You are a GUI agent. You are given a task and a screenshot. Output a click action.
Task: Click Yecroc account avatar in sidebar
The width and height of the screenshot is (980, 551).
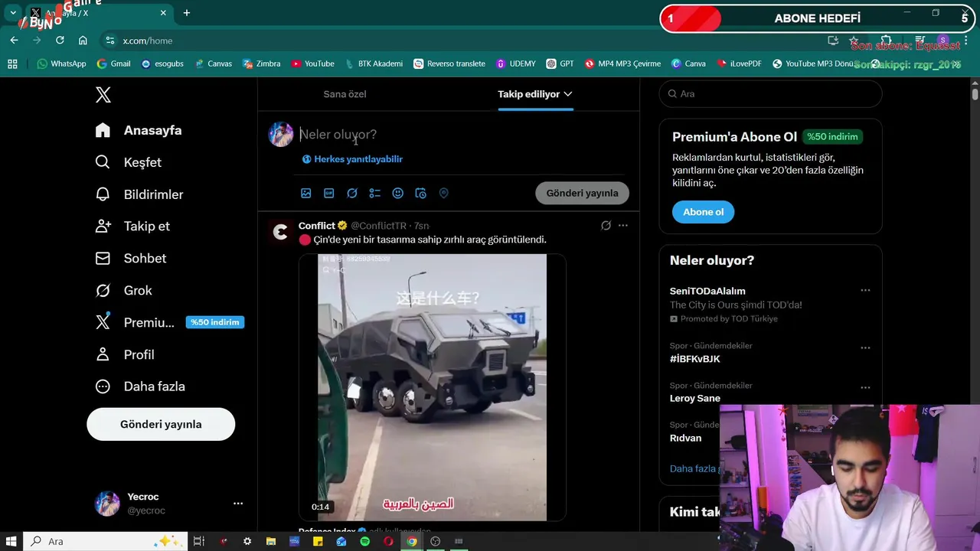pyautogui.click(x=107, y=504)
